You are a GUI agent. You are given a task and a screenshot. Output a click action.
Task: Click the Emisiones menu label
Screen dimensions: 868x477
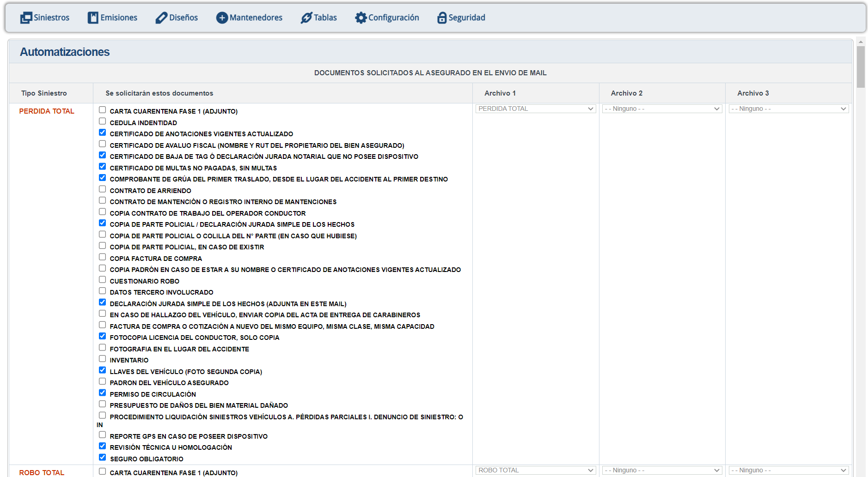click(x=119, y=18)
